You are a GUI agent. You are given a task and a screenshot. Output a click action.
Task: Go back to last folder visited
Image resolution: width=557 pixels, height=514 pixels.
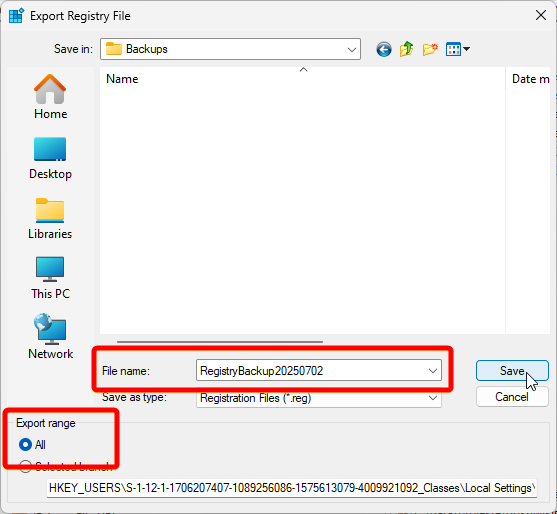[x=384, y=49]
